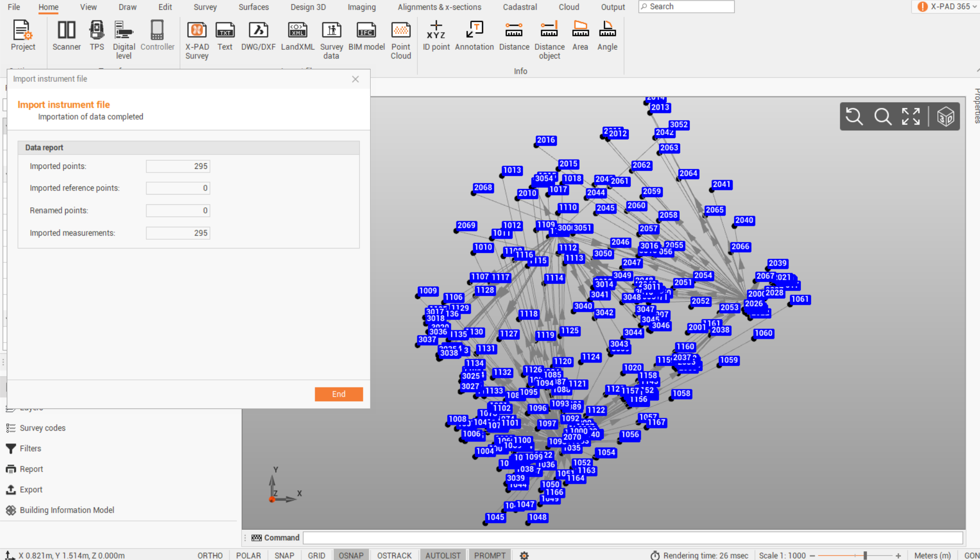This screenshot has width=980, height=560.
Task: Open the Report panel entry
Action: pos(31,469)
